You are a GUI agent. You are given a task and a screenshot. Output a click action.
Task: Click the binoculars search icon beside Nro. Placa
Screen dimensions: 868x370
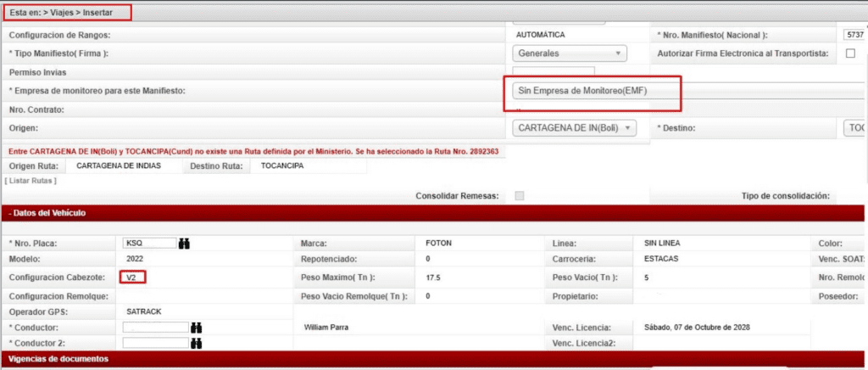184,243
